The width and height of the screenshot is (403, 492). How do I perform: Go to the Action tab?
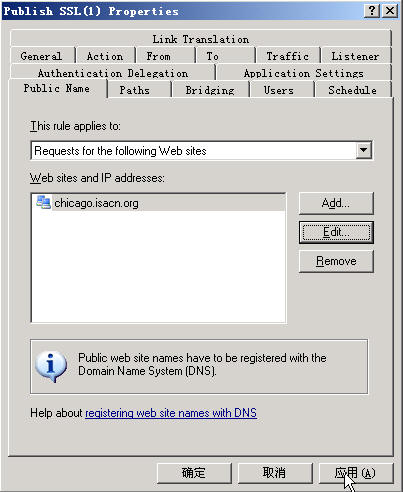click(x=105, y=56)
